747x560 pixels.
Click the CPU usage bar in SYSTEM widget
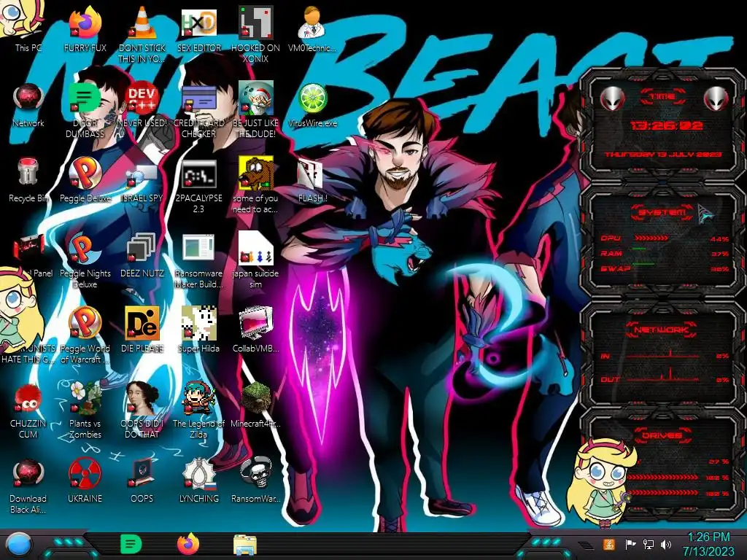[x=651, y=238]
